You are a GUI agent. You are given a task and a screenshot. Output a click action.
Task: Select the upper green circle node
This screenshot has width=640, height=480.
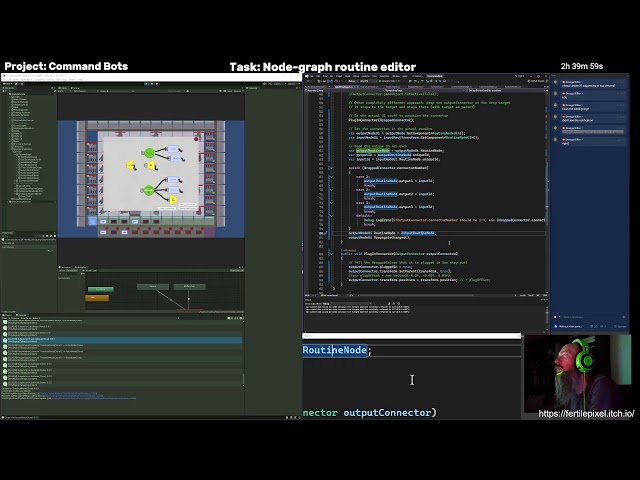click(149, 153)
